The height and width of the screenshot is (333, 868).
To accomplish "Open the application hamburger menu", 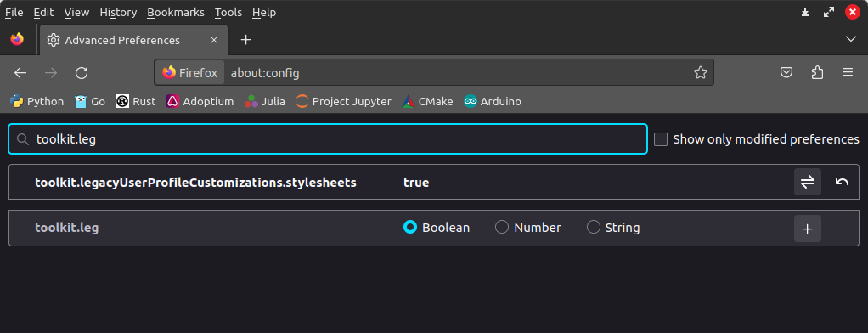I will pos(847,72).
